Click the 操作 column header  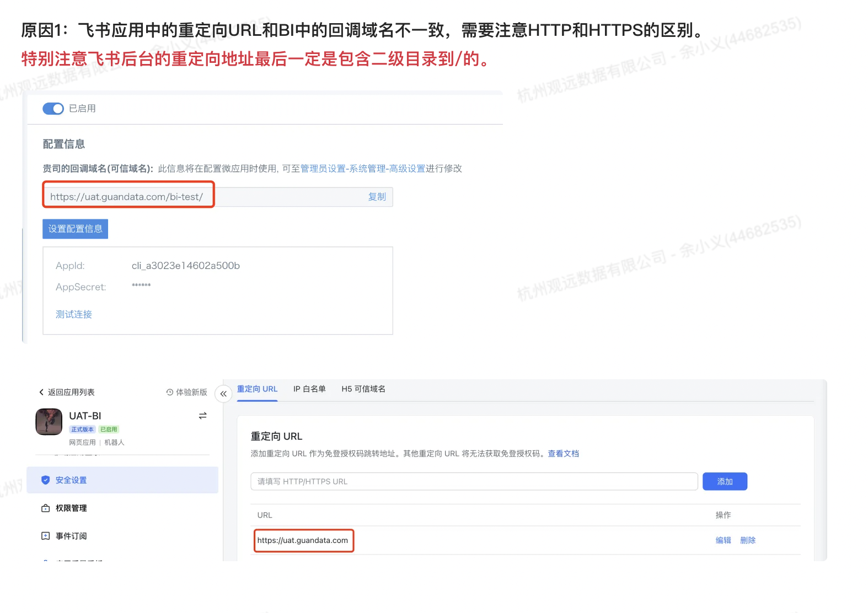pos(724,515)
